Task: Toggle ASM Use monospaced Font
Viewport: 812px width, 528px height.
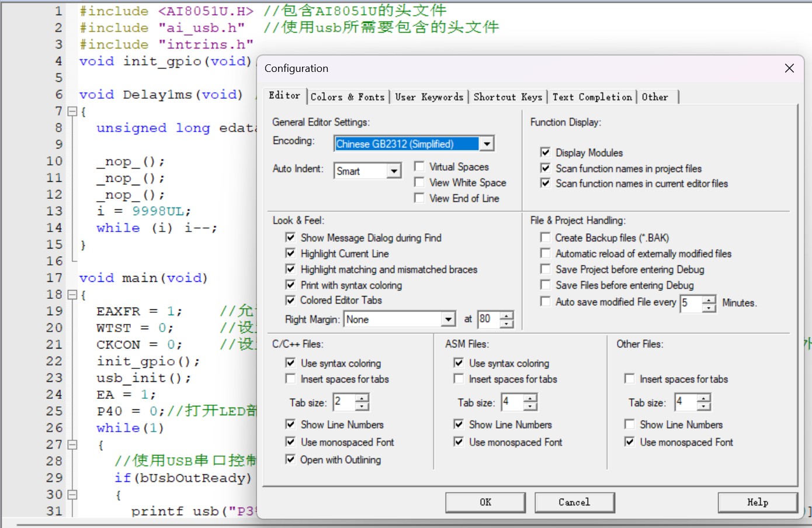Action: 459,442
